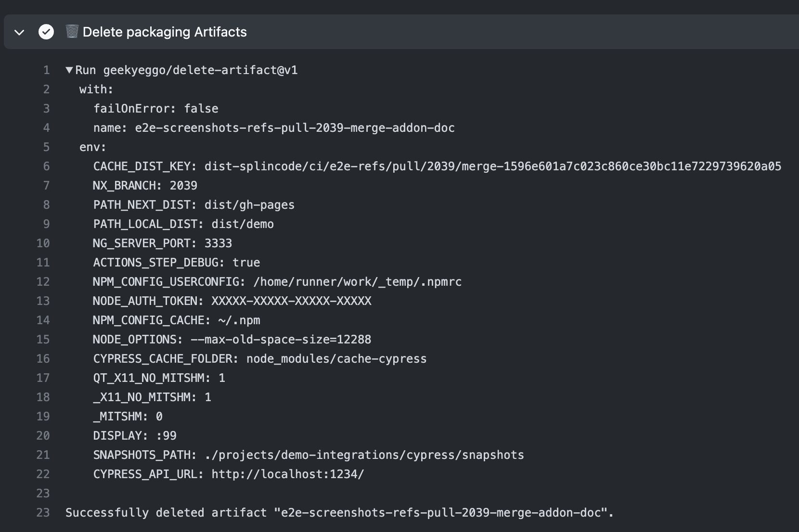Viewport: 799px width, 532px height.
Task: Click the Successfully deleted artifact message
Action: coord(337,513)
